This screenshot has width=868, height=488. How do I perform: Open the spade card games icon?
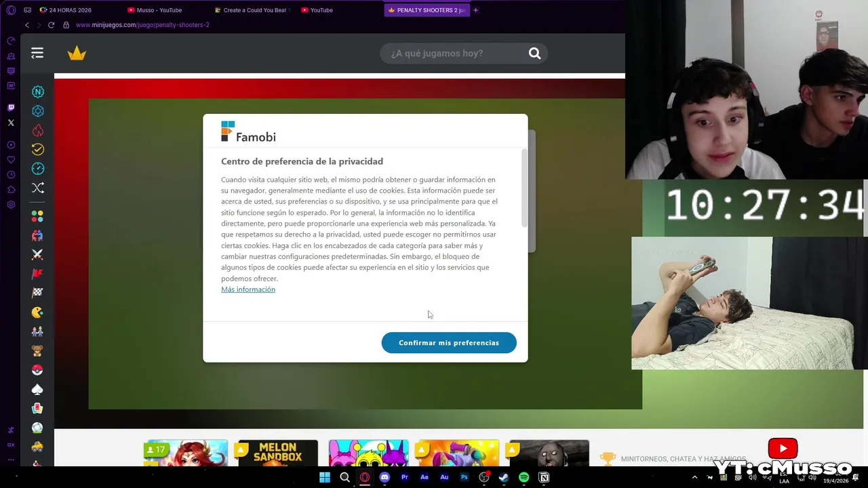[37, 390]
